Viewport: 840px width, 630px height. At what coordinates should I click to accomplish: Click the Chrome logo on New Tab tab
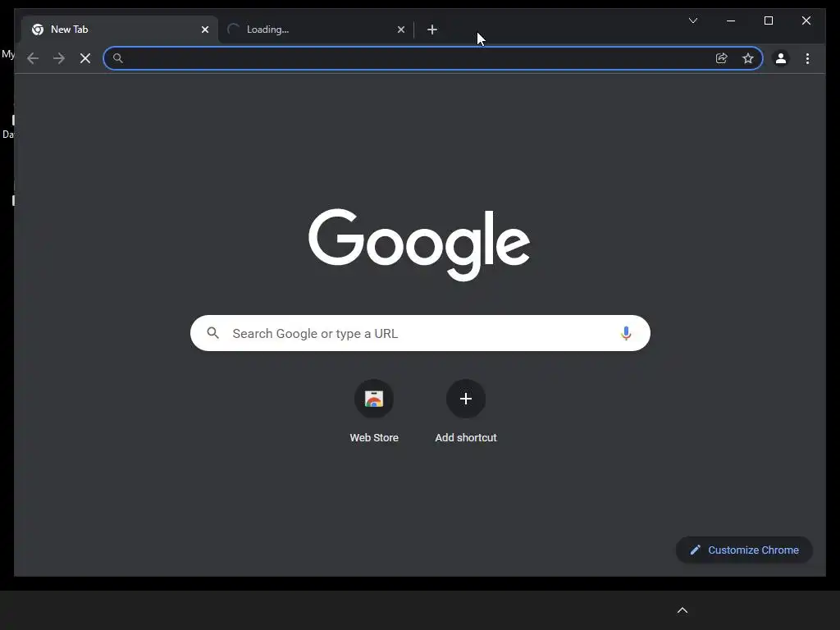click(38, 30)
